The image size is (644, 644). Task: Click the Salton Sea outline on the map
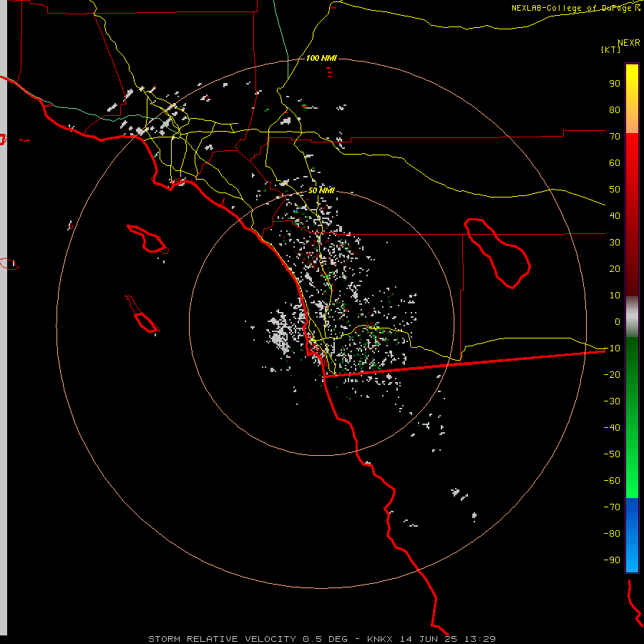coord(497,253)
